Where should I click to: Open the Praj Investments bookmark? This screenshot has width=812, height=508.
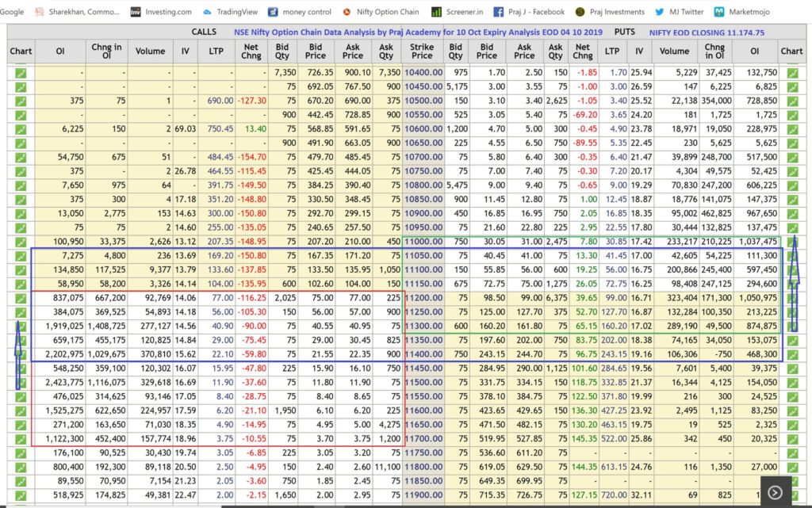(610, 11)
